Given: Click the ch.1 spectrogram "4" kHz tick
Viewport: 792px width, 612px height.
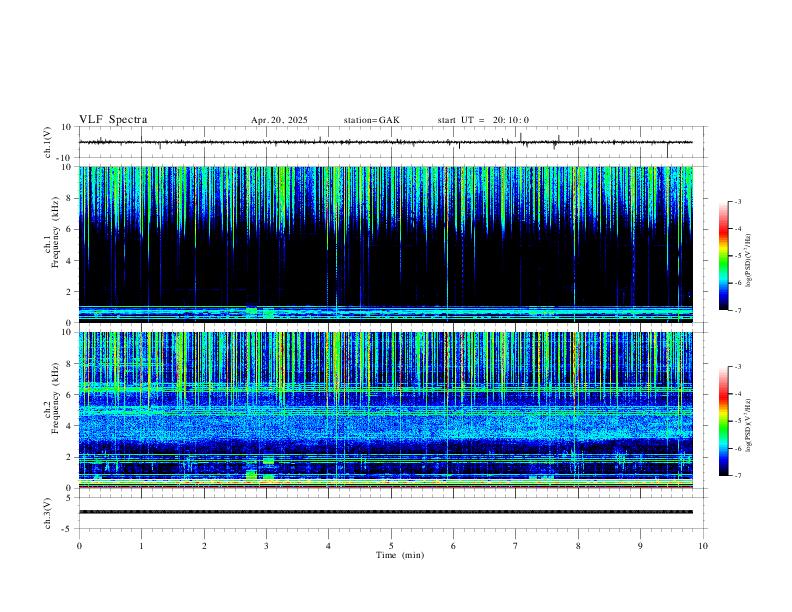Looking at the screenshot, I should pos(69,261).
